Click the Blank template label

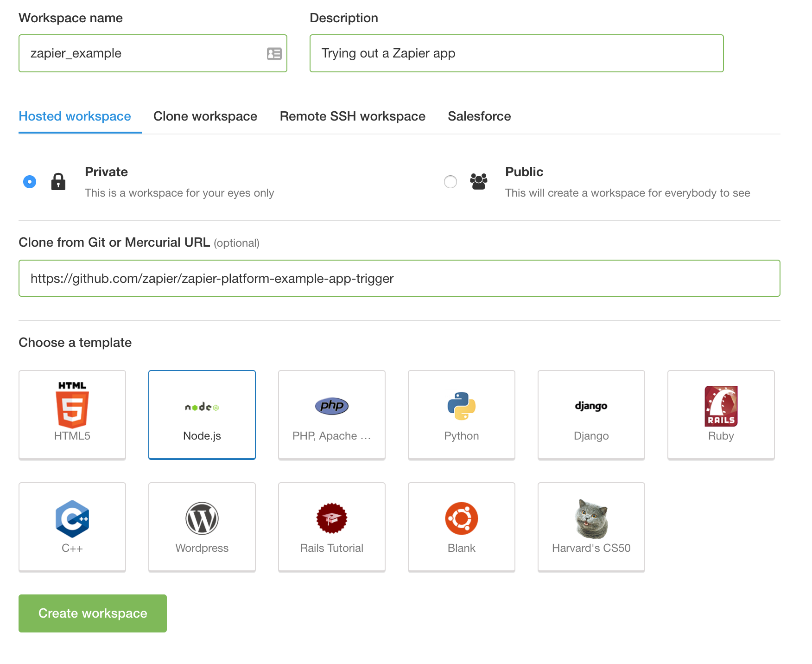point(462,548)
